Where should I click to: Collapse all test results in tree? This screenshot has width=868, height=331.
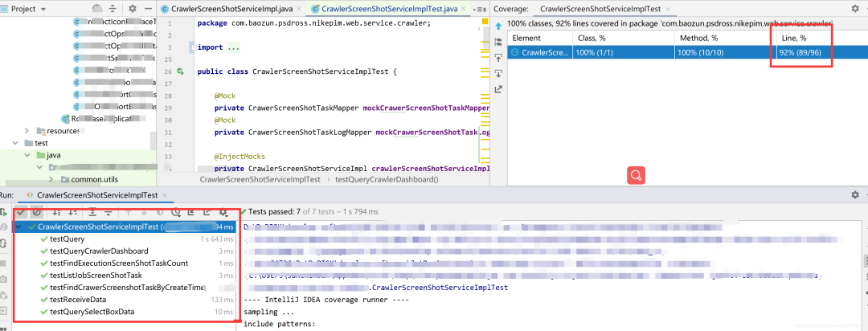108,212
